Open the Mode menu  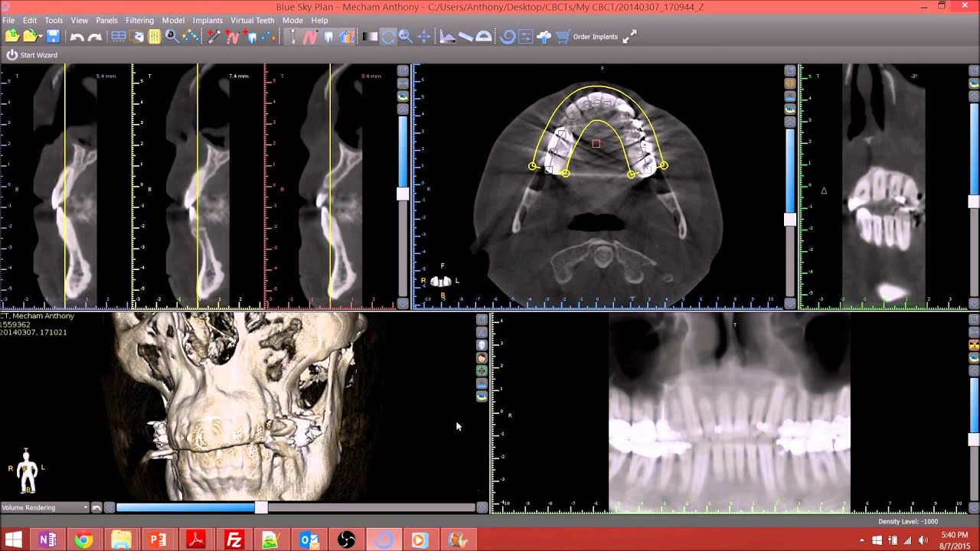[292, 21]
